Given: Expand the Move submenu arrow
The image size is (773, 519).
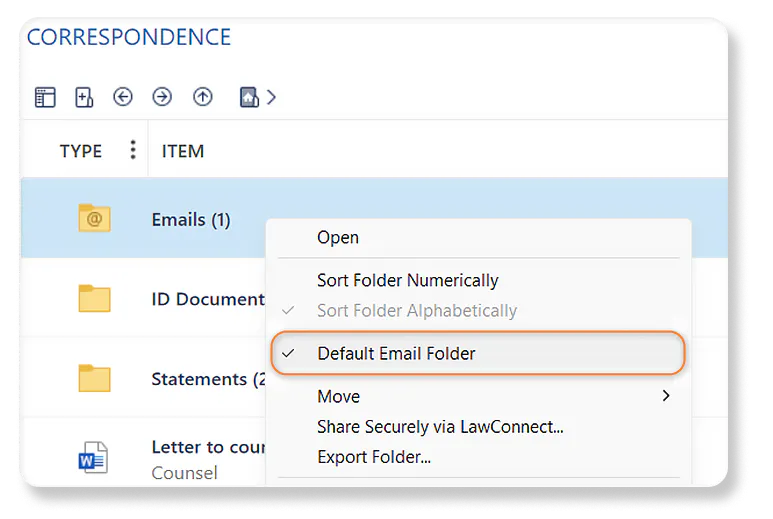Looking at the screenshot, I should [x=666, y=397].
